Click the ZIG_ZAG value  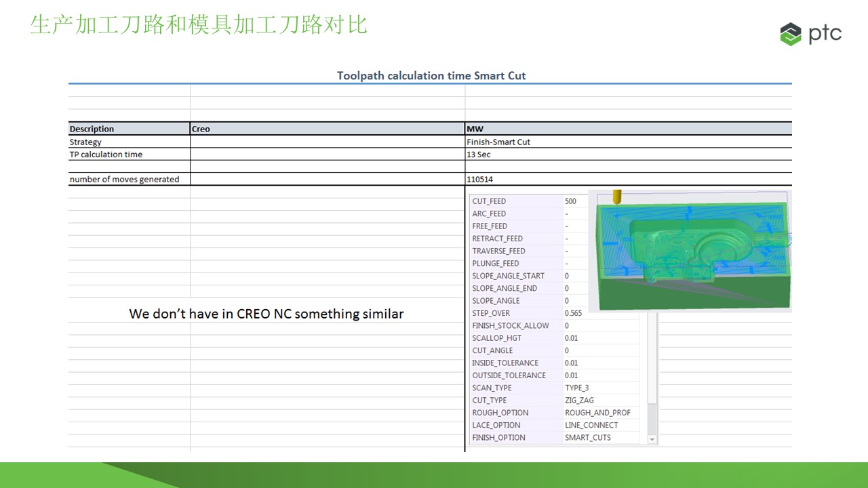point(579,400)
